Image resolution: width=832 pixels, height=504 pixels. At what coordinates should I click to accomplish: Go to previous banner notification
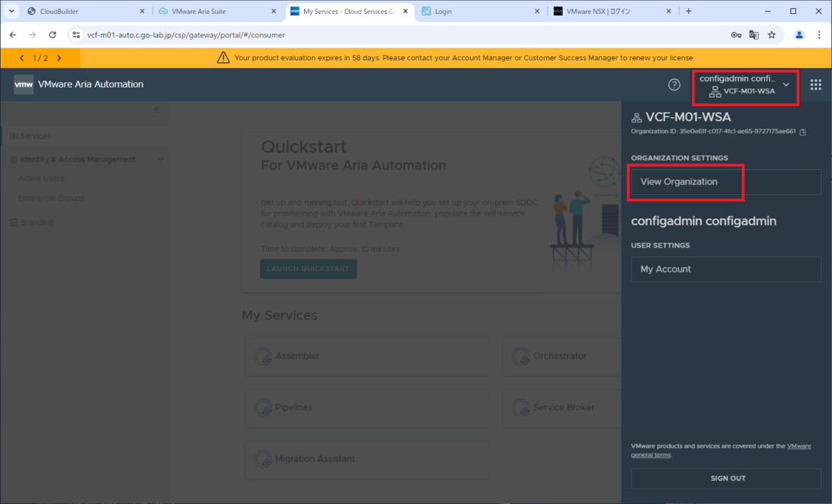[x=22, y=58]
